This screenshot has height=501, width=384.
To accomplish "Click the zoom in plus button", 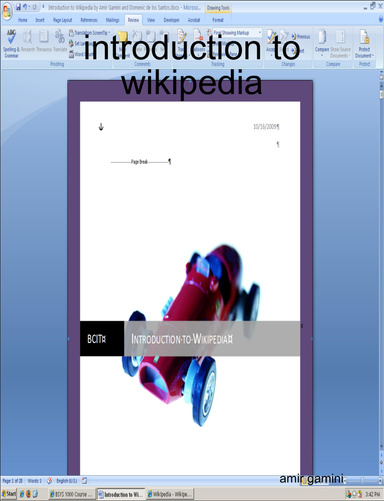I will tap(380, 480).
